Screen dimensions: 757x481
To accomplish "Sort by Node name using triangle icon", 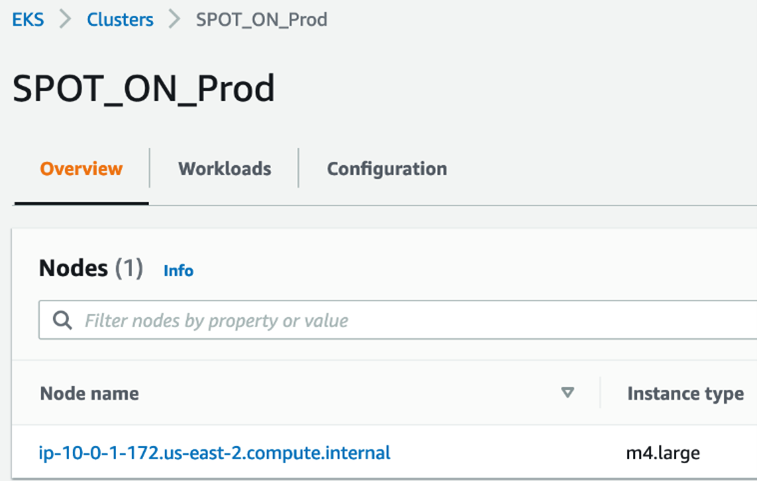I will 568,393.
